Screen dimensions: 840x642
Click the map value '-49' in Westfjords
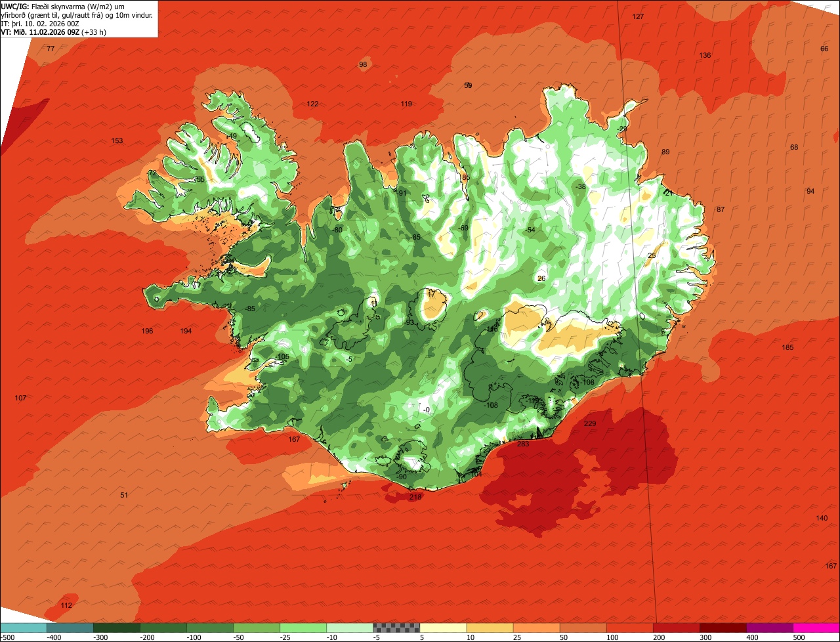tap(232, 137)
